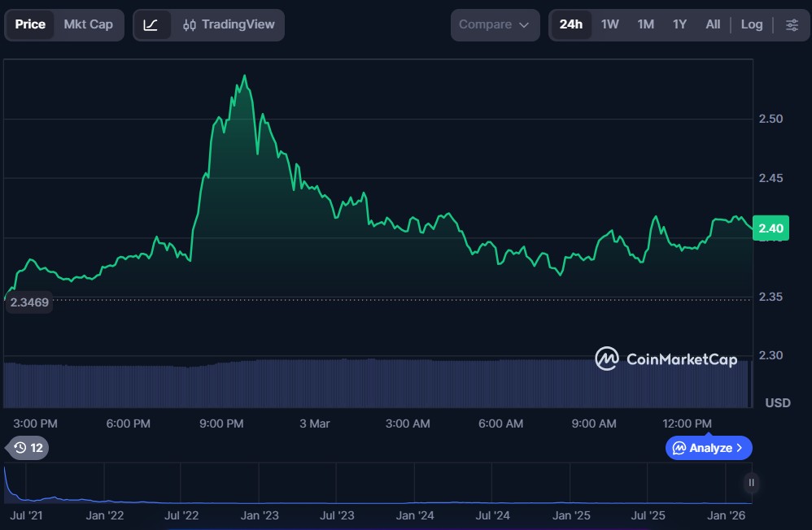This screenshot has width=812, height=530.
Task: Select the 24h timeframe tab
Action: 570,24
